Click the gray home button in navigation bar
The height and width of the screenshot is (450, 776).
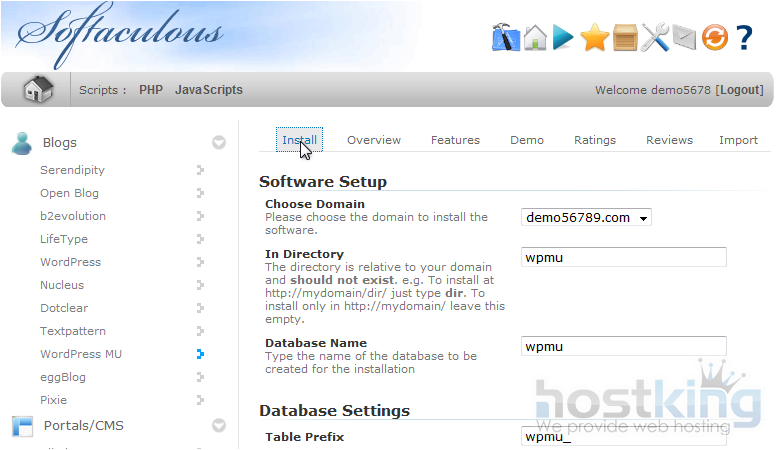tap(38, 90)
